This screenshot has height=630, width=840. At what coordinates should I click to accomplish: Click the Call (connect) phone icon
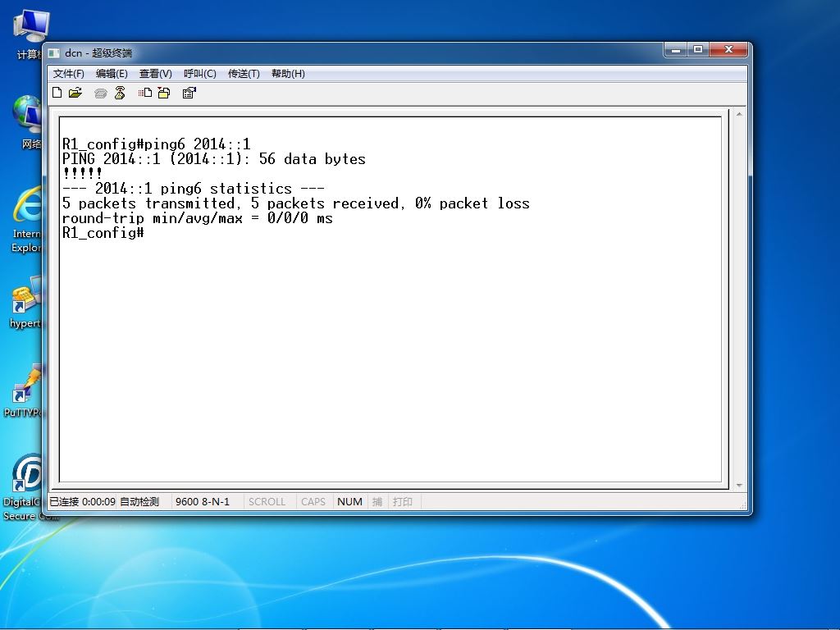click(x=100, y=94)
